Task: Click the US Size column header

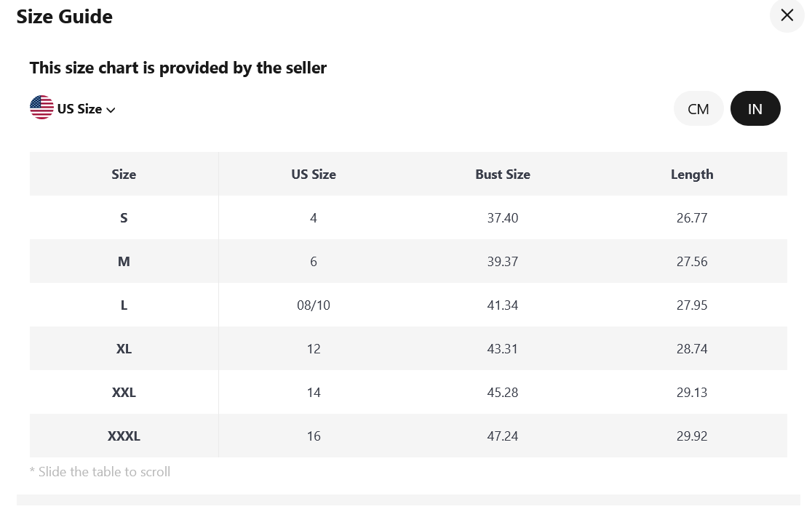Action: (x=314, y=175)
